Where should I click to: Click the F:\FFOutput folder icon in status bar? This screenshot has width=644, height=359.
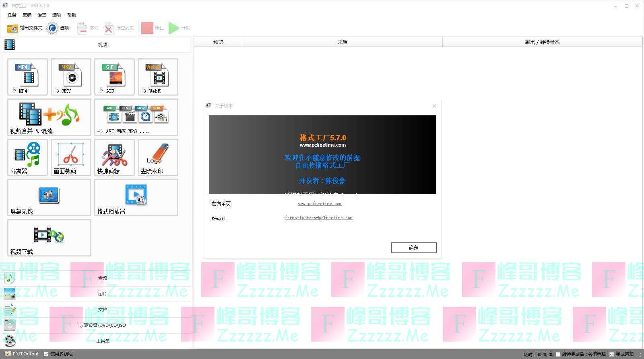pos(8,354)
